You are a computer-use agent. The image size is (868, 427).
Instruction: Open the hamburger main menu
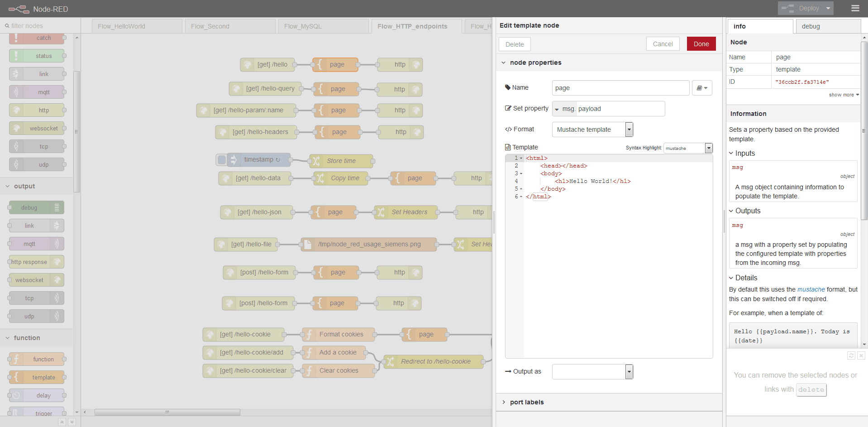click(x=855, y=8)
